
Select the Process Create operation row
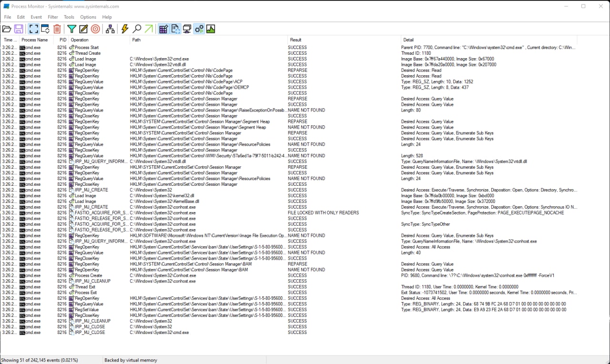289,275
